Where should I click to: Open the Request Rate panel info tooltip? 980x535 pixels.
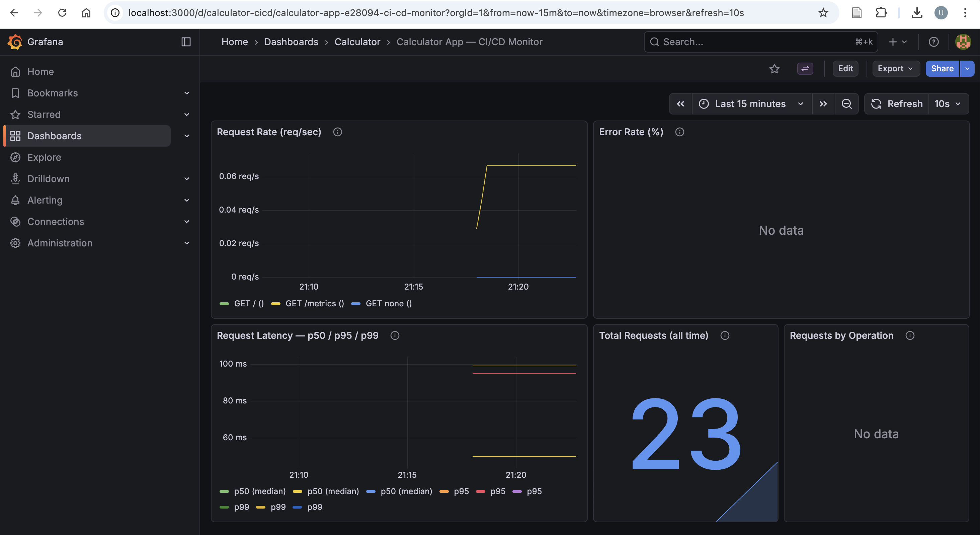coord(337,132)
